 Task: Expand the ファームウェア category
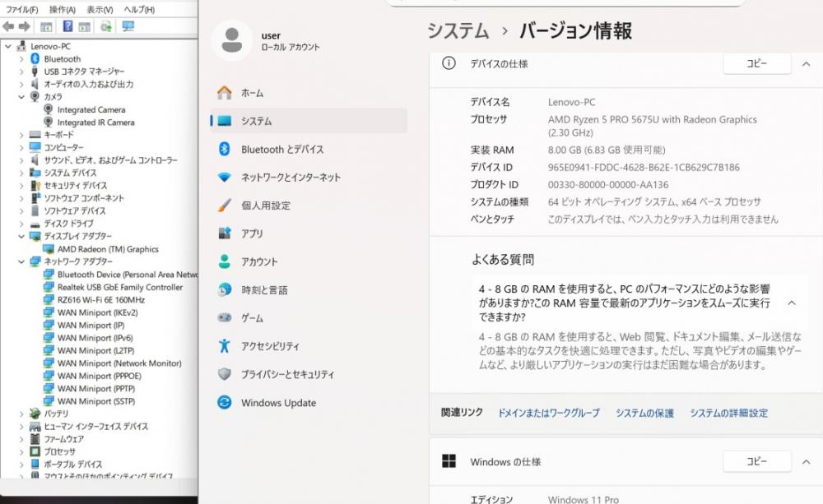point(21,439)
